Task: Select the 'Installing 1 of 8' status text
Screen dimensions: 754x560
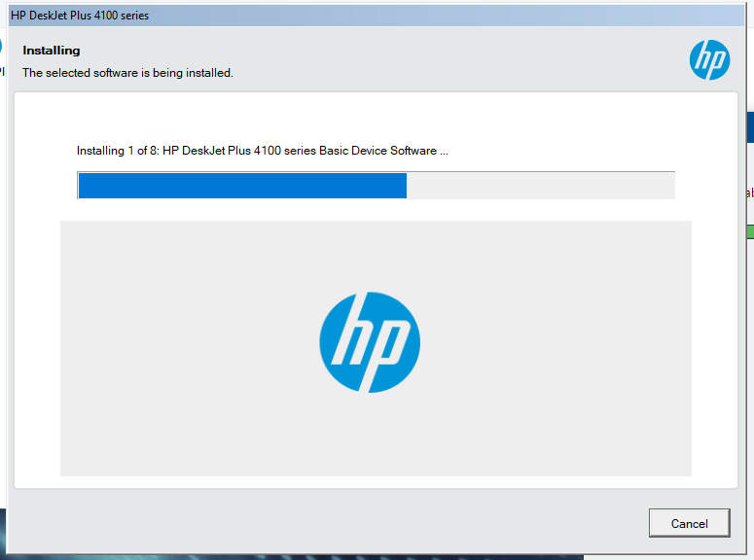Action: 262,151
